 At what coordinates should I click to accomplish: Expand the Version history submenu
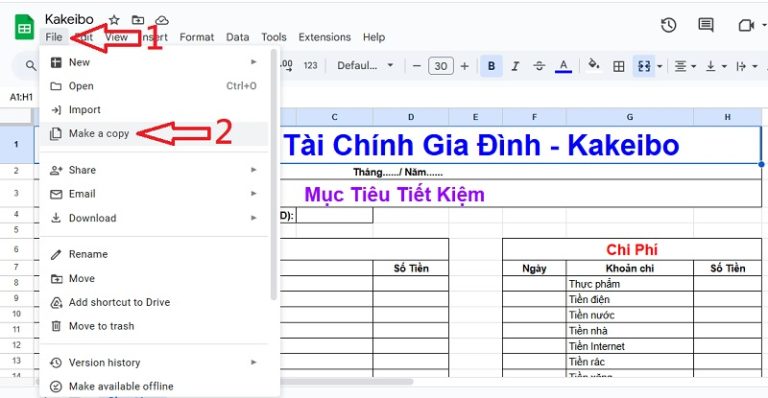(154, 363)
